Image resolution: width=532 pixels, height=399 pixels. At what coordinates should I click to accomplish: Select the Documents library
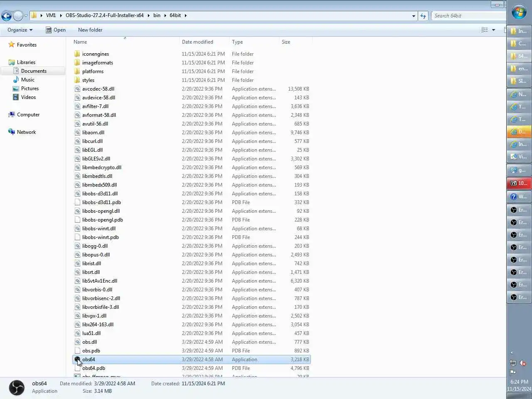click(34, 71)
